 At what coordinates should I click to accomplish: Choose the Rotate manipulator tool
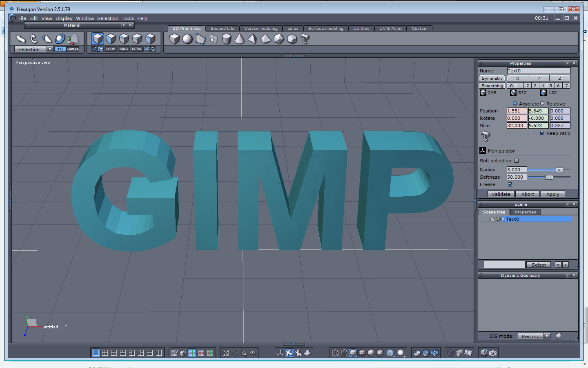(34, 39)
